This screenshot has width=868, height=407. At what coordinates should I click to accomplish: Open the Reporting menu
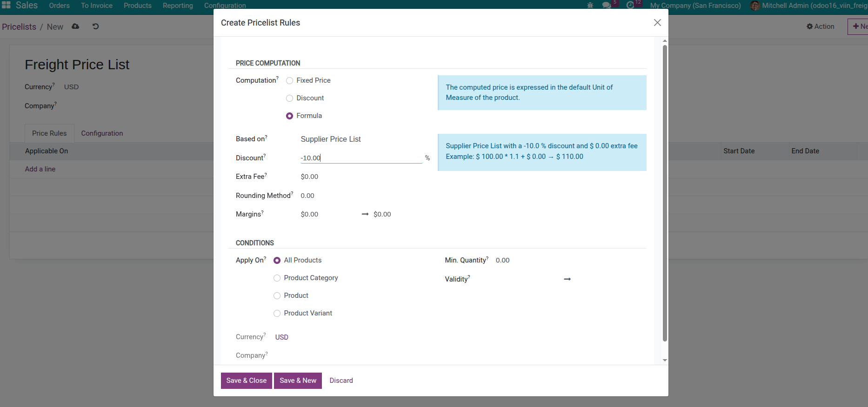[178, 6]
